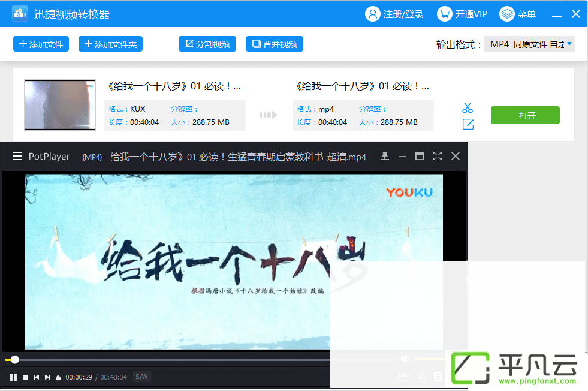Open the 分割视频 split video tool

click(x=207, y=44)
